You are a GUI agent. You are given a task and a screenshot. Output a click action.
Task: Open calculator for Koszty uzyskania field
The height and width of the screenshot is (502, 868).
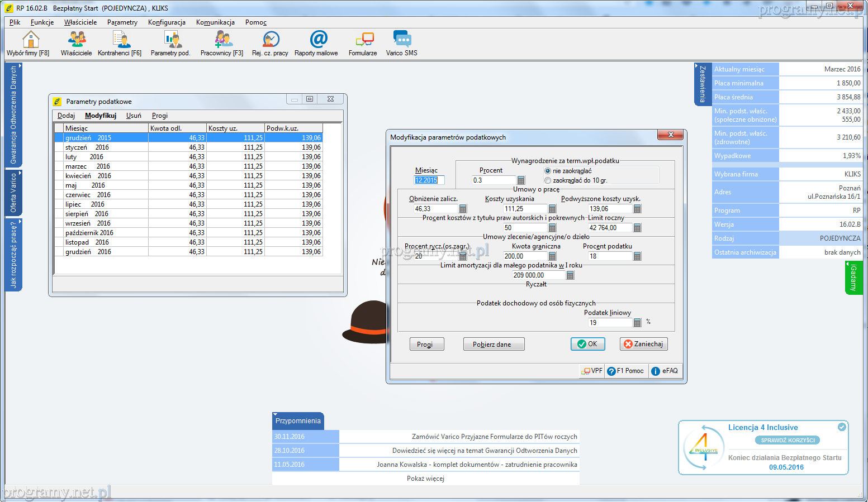coord(552,209)
